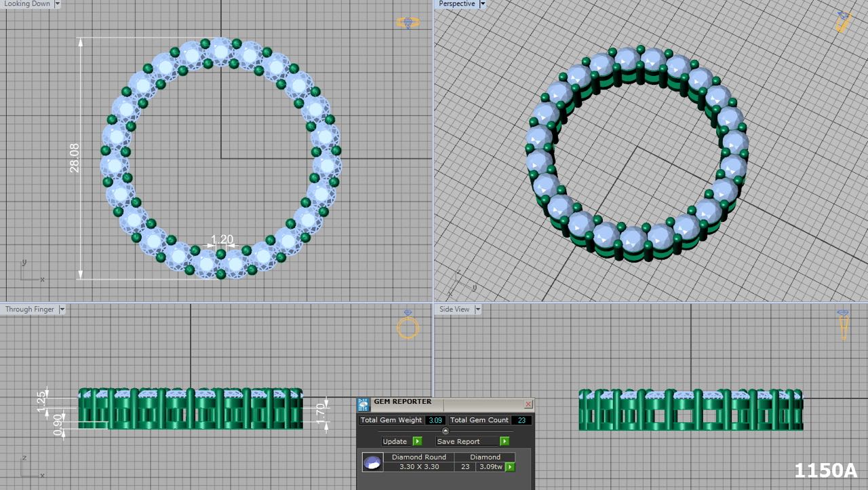Close the Gem Reporter panel
Viewport: 868px width, 490px height.
click(528, 404)
